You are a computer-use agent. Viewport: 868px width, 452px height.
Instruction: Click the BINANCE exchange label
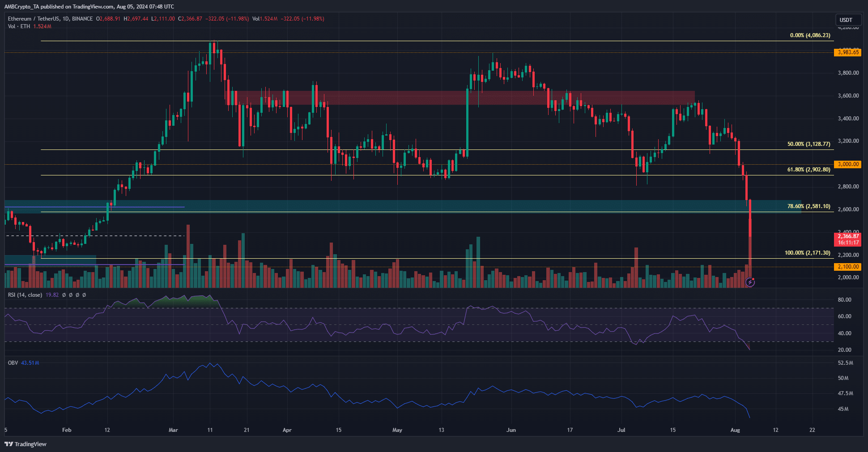tap(82, 19)
